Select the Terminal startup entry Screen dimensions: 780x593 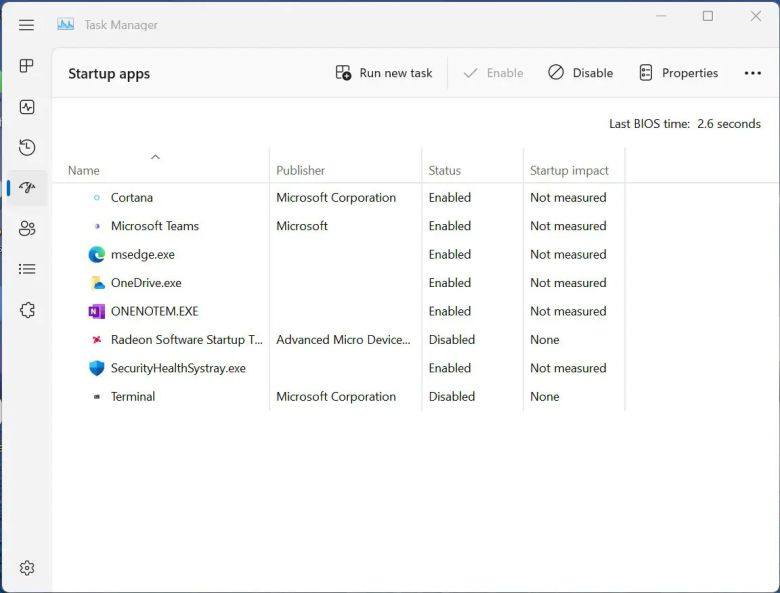click(x=133, y=397)
